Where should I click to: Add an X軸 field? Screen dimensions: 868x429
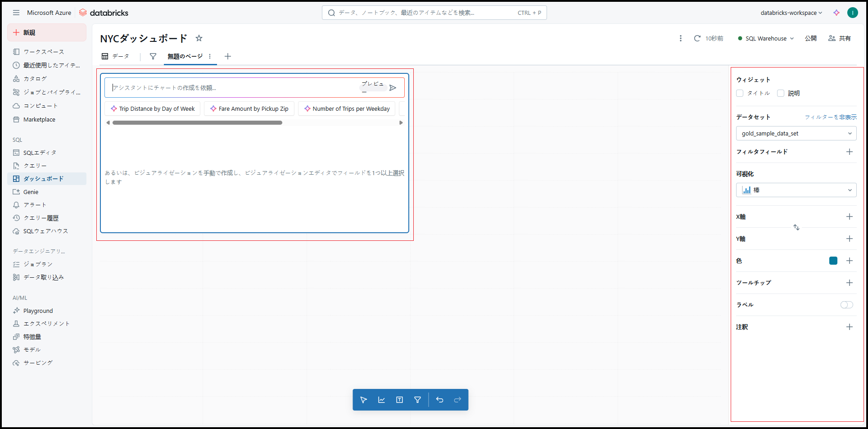tap(850, 217)
